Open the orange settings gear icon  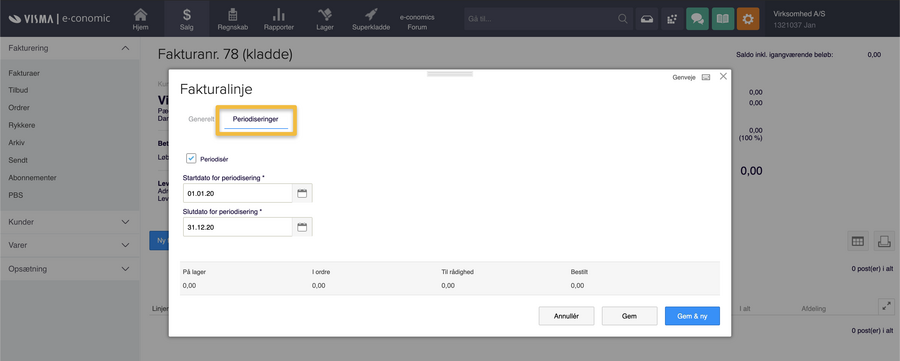coord(748,19)
